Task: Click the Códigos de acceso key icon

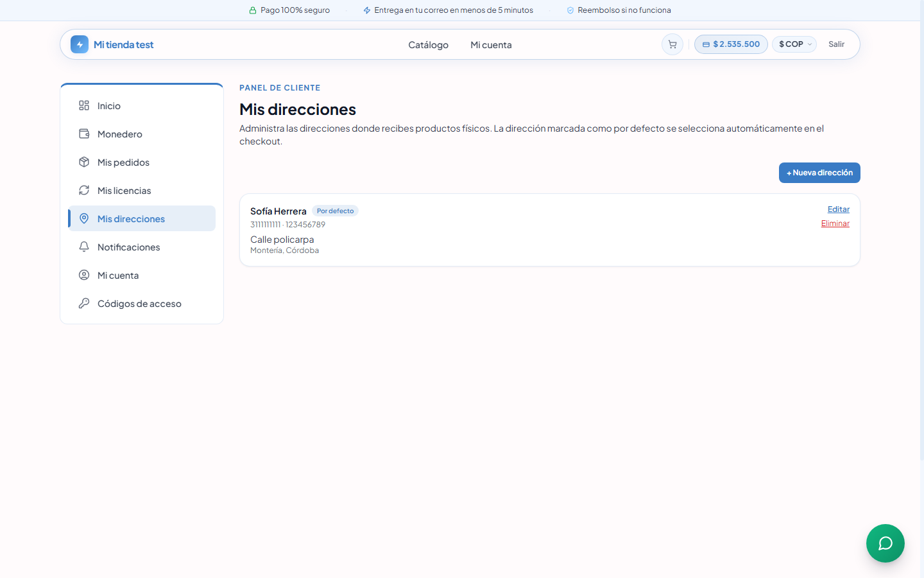Action: 84,303
